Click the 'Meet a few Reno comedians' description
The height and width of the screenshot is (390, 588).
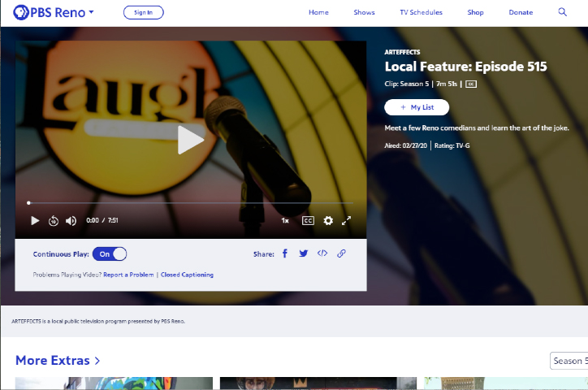pyautogui.click(x=477, y=128)
